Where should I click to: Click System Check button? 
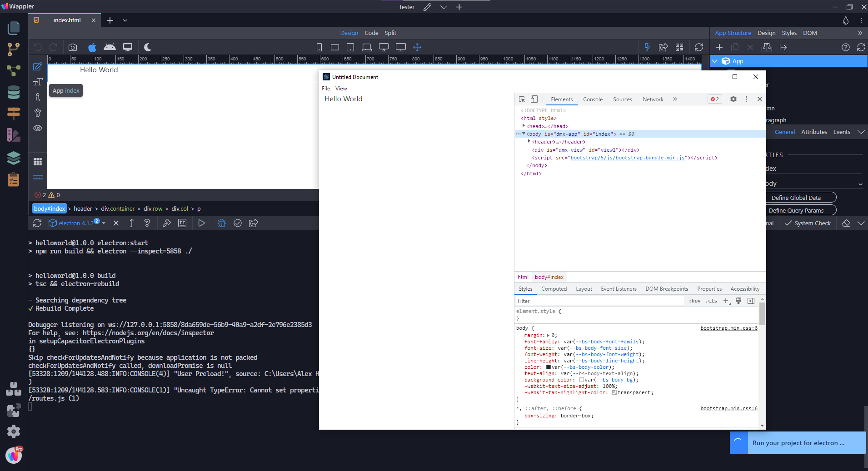pos(808,223)
